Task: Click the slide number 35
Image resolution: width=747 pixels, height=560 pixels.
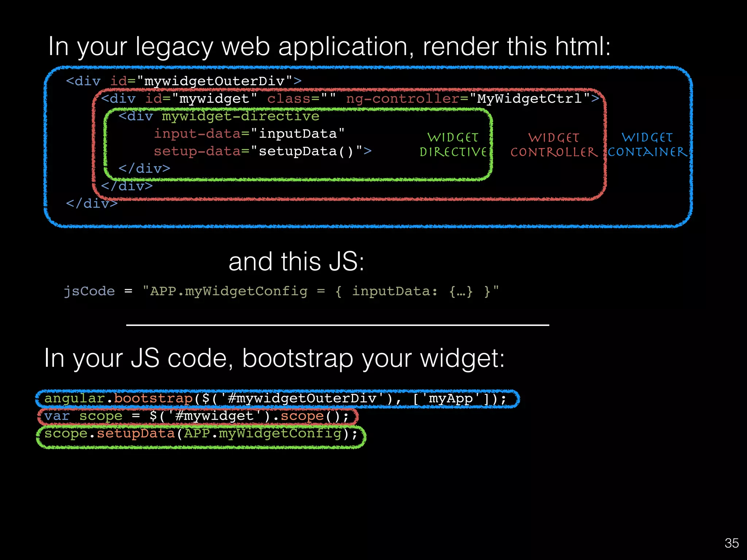Action: tap(731, 543)
